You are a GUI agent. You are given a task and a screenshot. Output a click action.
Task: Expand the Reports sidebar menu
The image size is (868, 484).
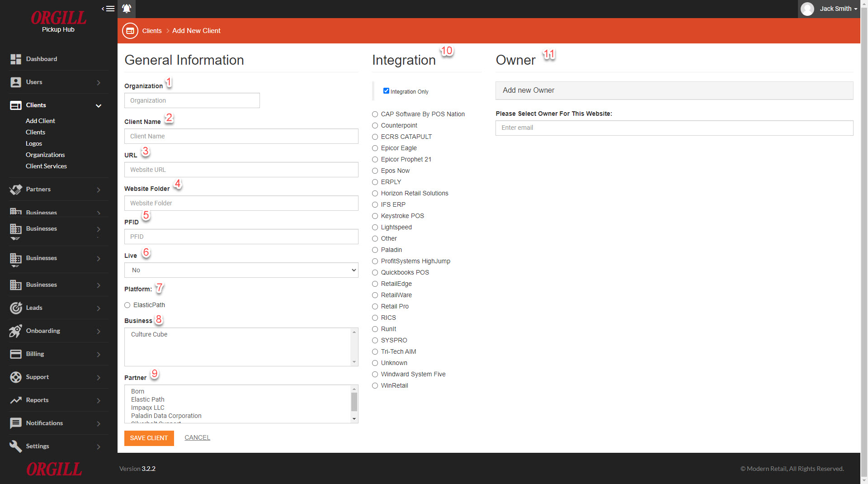point(99,400)
